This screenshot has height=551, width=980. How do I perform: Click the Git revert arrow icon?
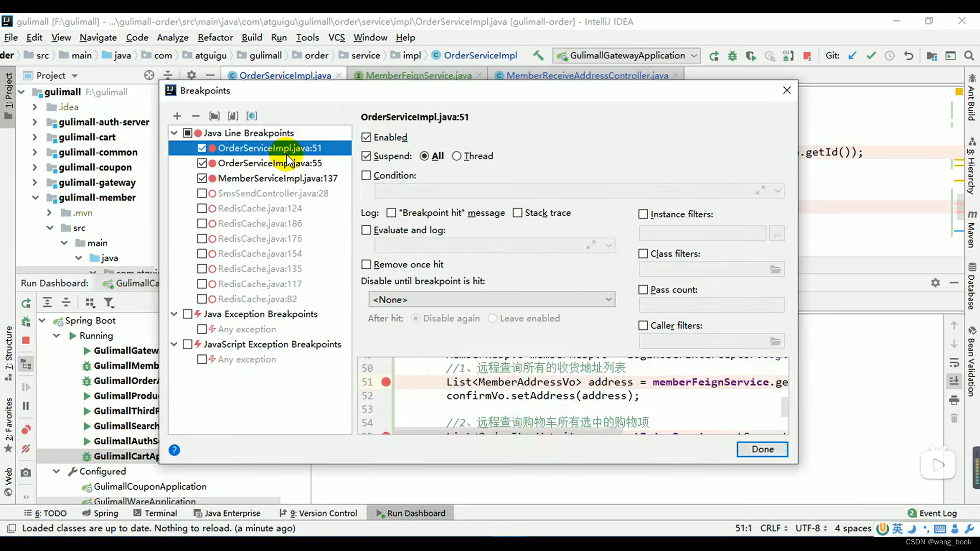(x=908, y=56)
